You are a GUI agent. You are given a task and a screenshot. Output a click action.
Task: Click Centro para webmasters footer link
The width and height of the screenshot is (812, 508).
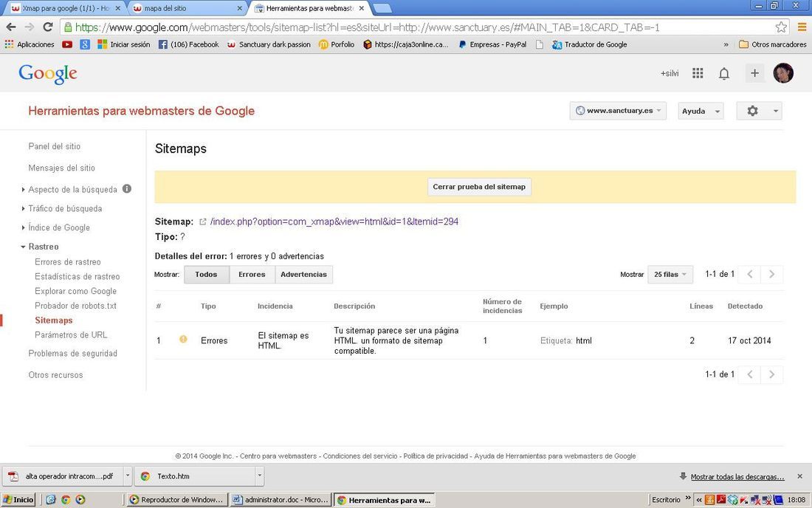coord(278,456)
